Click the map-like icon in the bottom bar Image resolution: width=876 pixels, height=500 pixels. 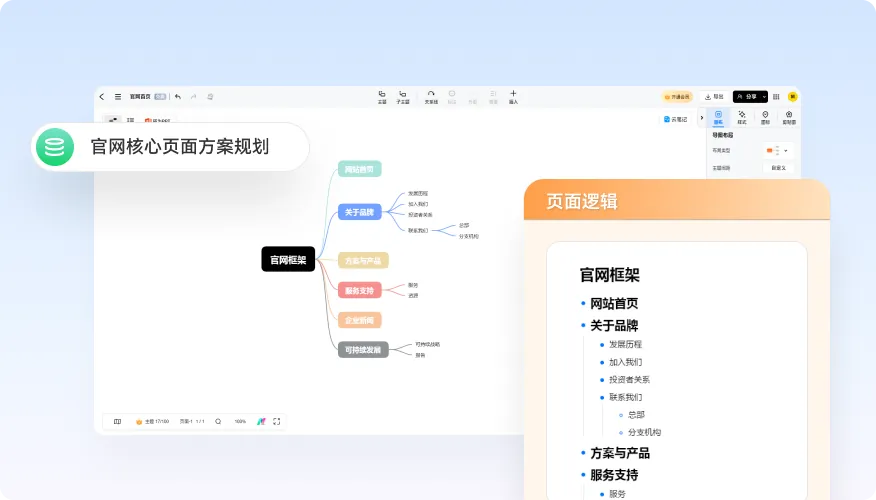(x=117, y=422)
